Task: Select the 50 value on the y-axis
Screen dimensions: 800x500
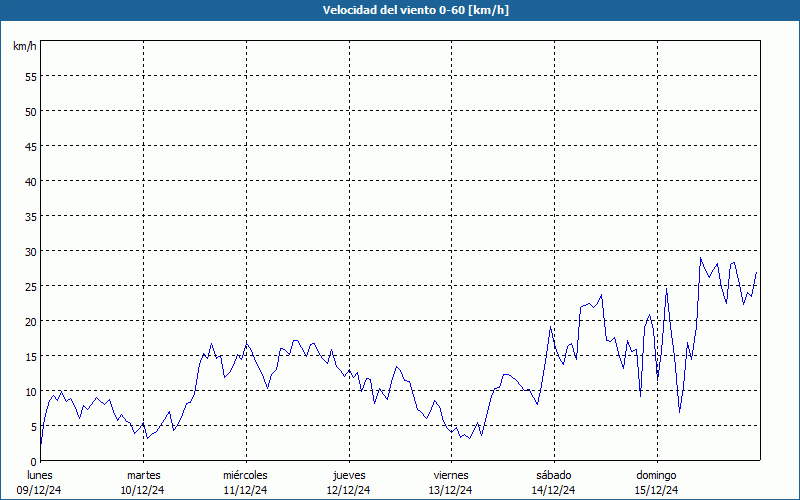Action: tap(31, 111)
